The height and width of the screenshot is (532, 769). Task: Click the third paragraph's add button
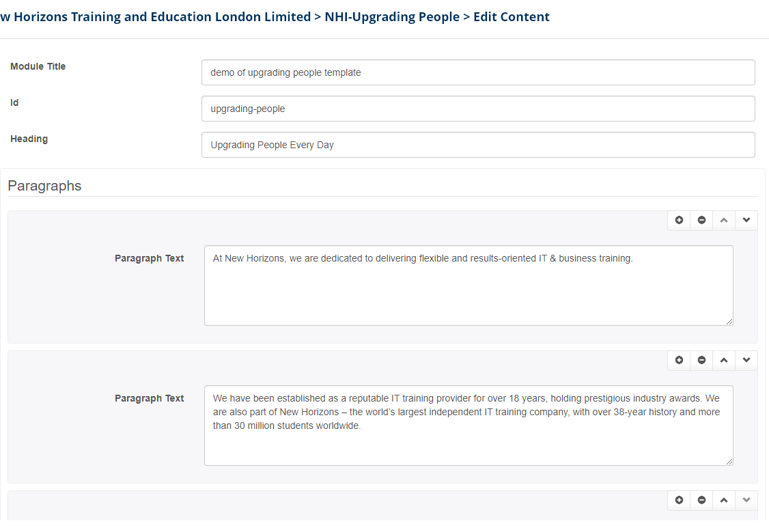coord(679,500)
